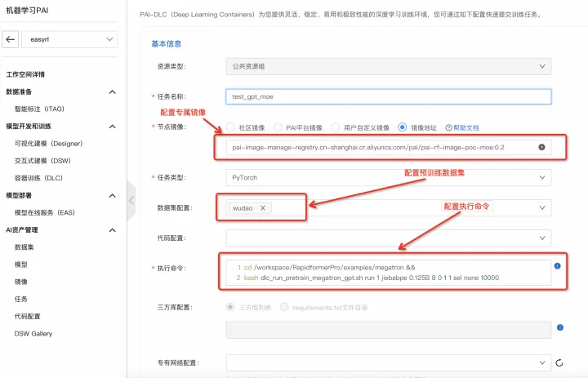Choose the 用户自定义镜像 radio option
588x378 pixels.
pyautogui.click(x=336, y=127)
